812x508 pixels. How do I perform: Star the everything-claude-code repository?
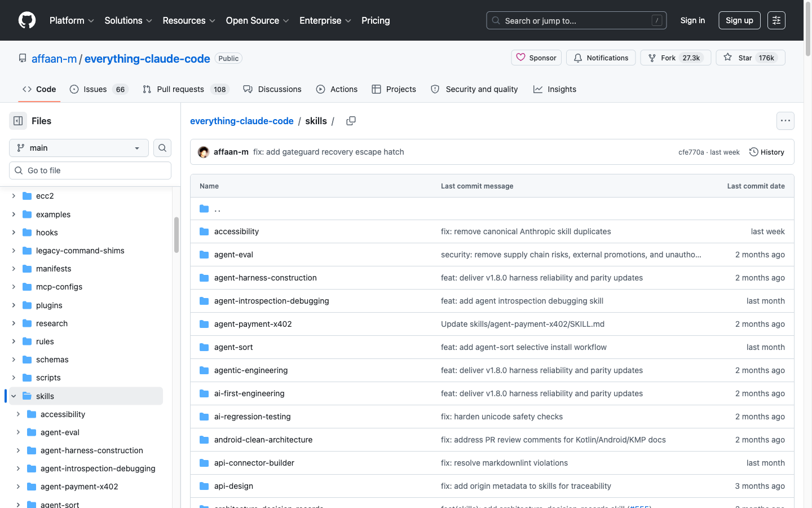tap(751, 58)
